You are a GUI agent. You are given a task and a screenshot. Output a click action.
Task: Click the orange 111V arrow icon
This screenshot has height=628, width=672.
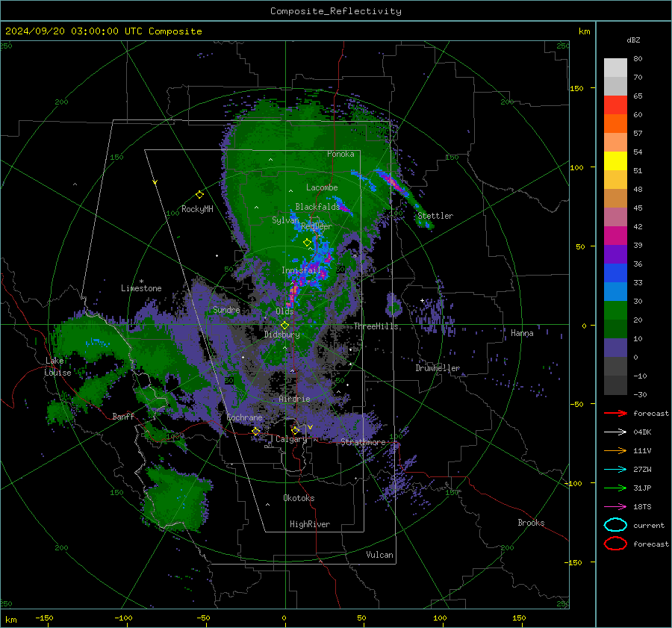tap(615, 450)
